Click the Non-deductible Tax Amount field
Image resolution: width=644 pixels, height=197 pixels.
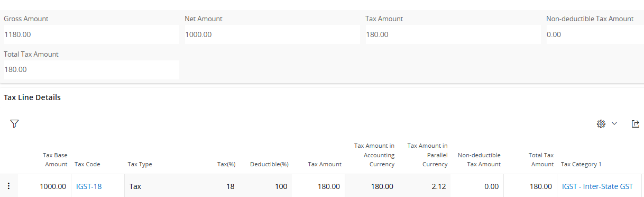coord(594,34)
